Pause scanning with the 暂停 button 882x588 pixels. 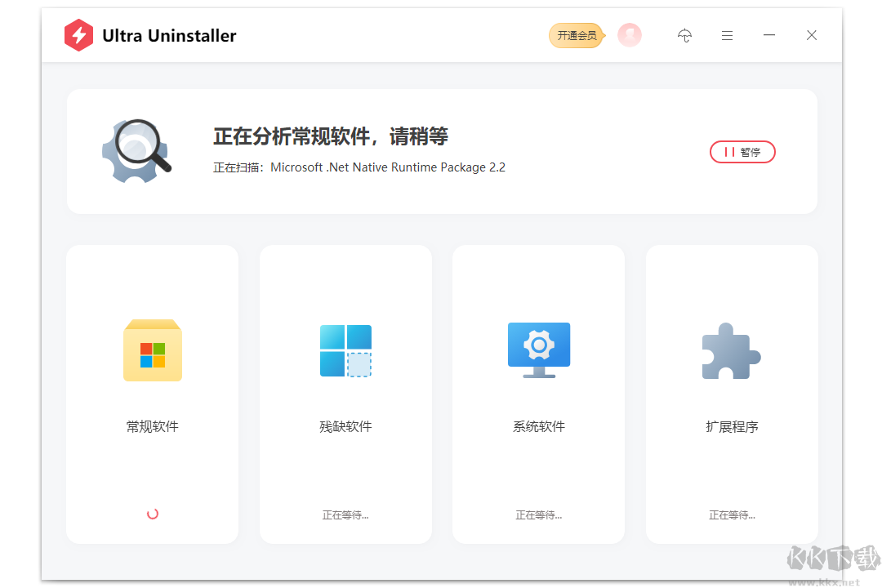coord(742,152)
